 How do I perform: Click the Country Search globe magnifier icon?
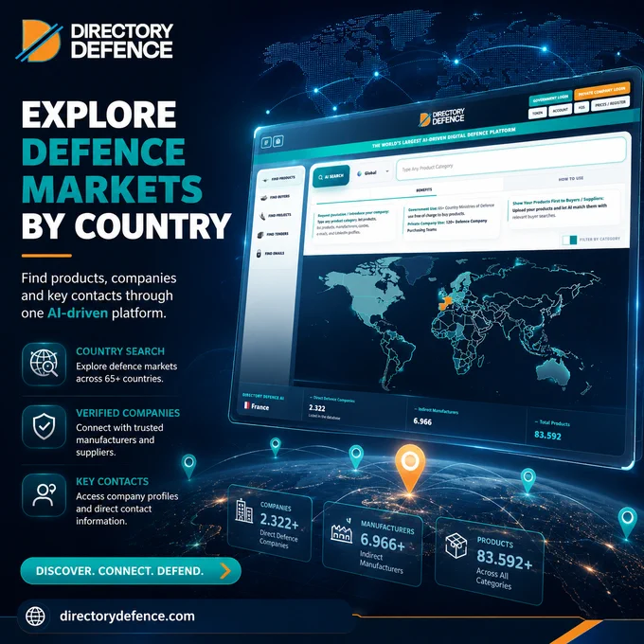point(44,364)
